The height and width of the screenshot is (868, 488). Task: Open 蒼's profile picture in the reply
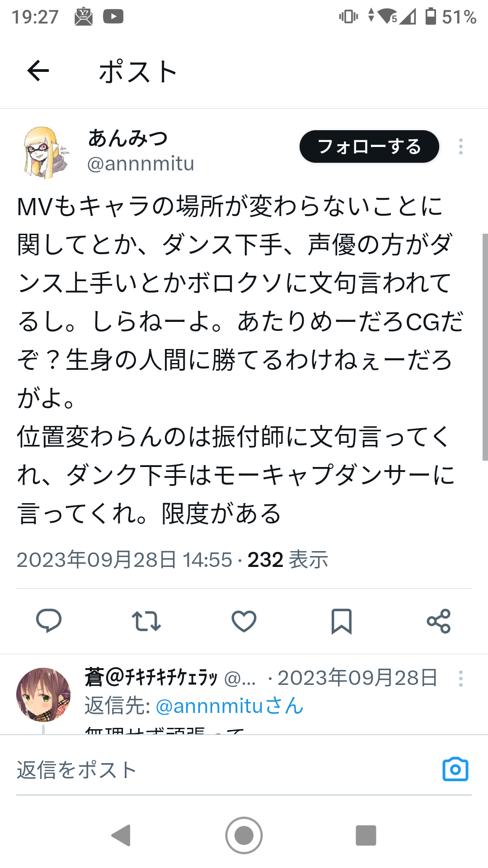coord(43,694)
